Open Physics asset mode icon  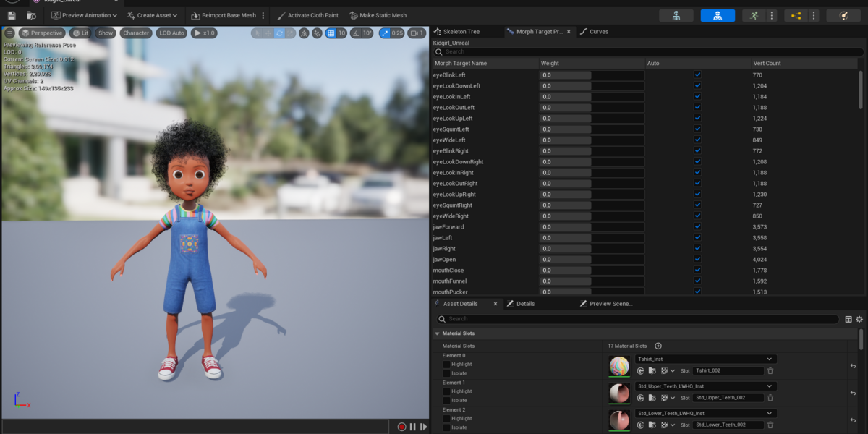tap(843, 15)
